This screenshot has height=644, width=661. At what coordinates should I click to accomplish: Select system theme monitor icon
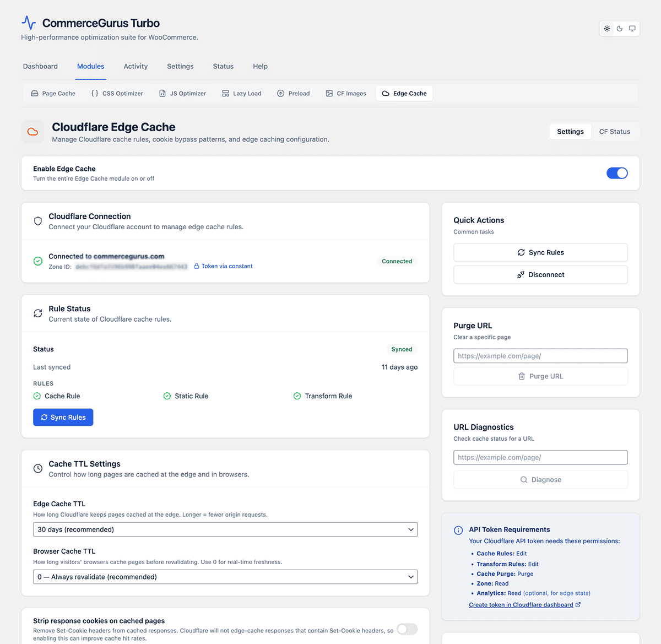tap(632, 29)
